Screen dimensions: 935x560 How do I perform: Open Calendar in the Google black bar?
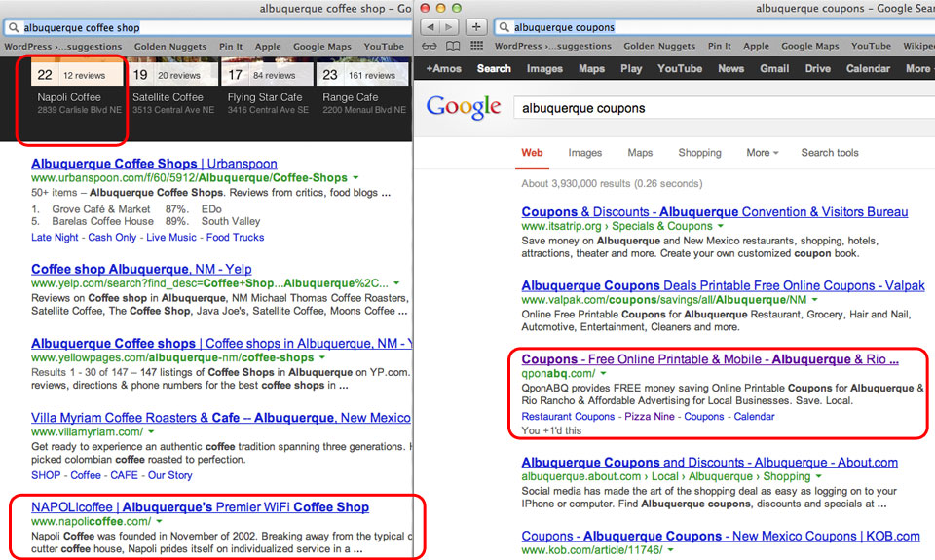(868, 68)
